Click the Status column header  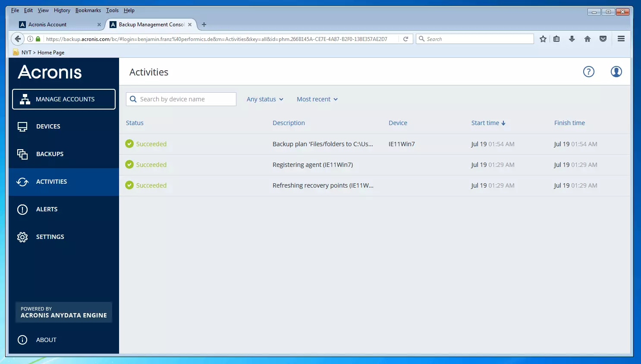(x=135, y=123)
